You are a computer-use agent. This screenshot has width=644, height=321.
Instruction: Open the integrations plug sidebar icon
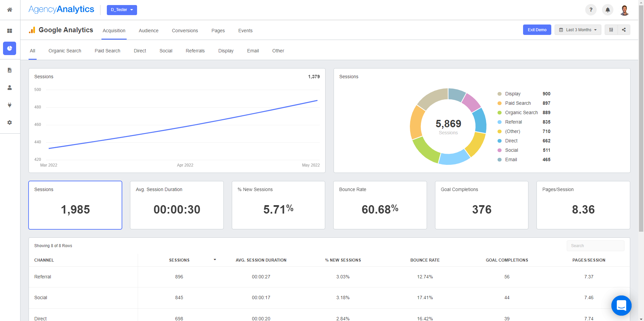pyautogui.click(x=10, y=105)
